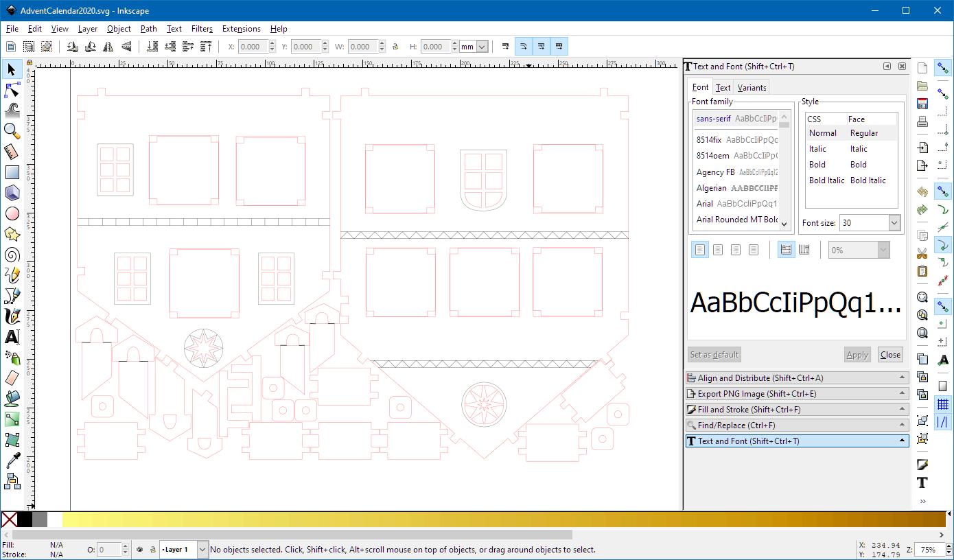Switch to the Variants tab

[752, 87]
